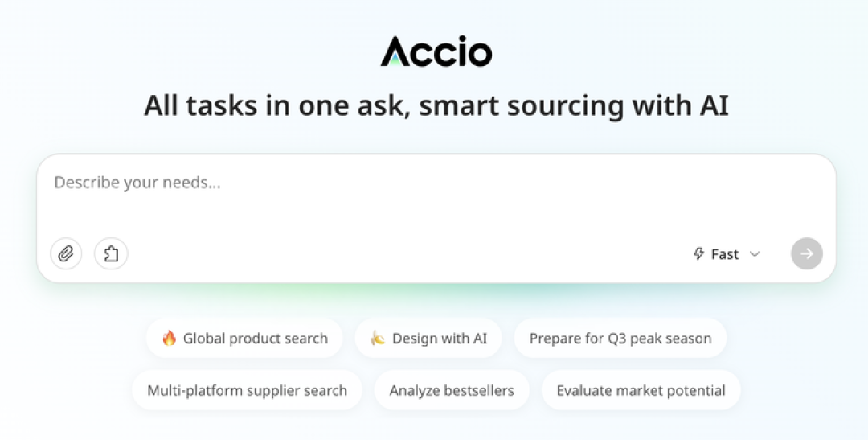The height and width of the screenshot is (440, 868).
Task: Click the smart sourcing with AI heading text
Action: click(x=574, y=106)
